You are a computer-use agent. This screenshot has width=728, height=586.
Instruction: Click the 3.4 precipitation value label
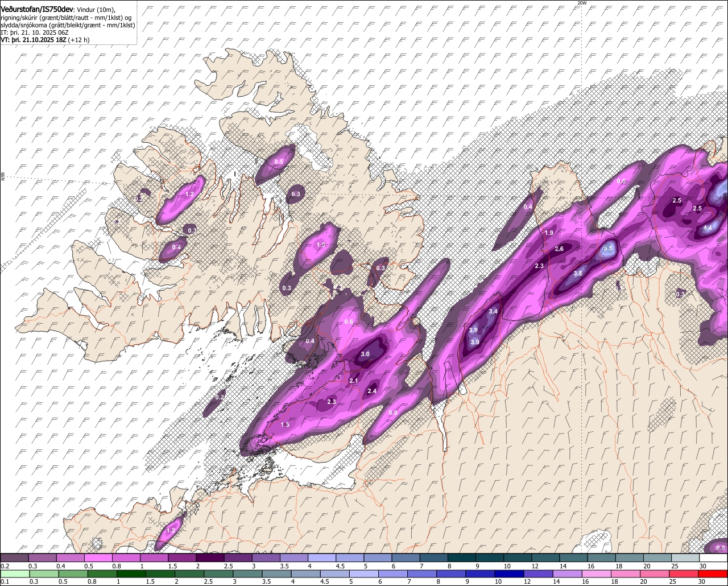click(493, 311)
